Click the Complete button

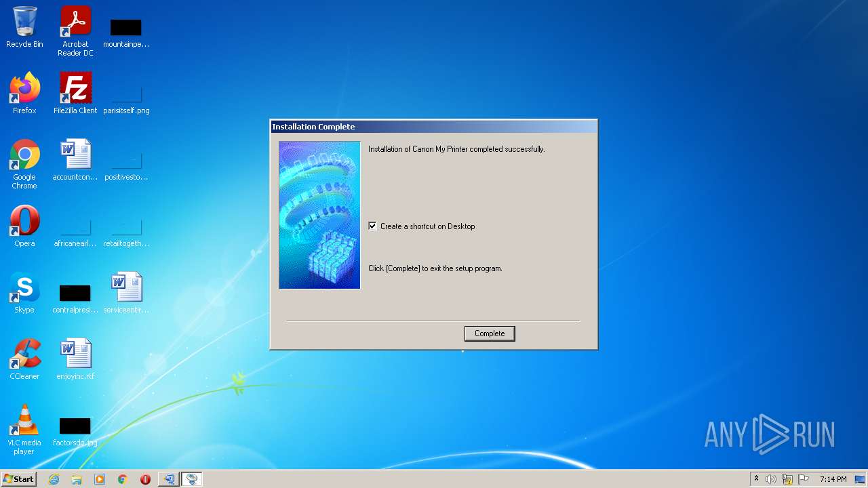(490, 333)
